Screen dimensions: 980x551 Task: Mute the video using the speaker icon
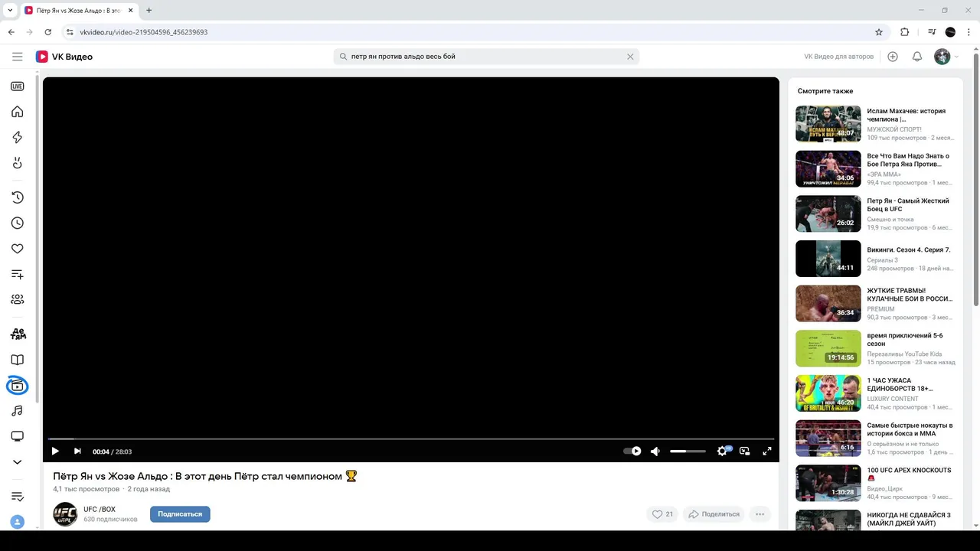point(655,452)
